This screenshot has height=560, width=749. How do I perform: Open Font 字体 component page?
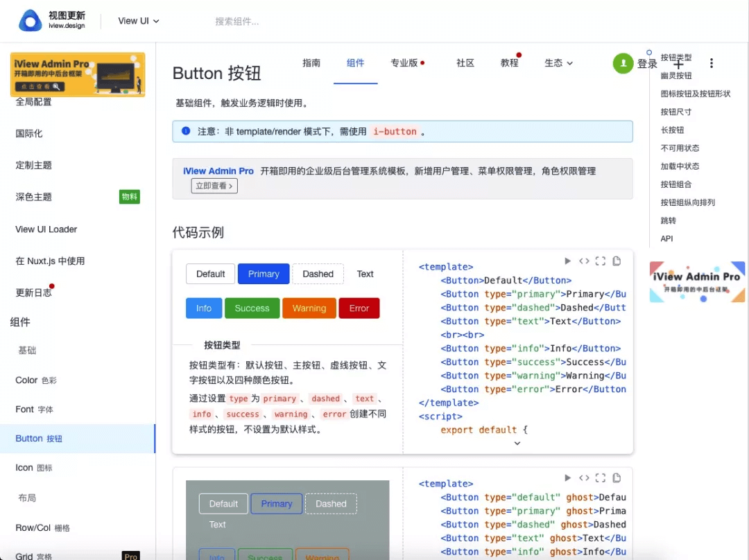(34, 409)
